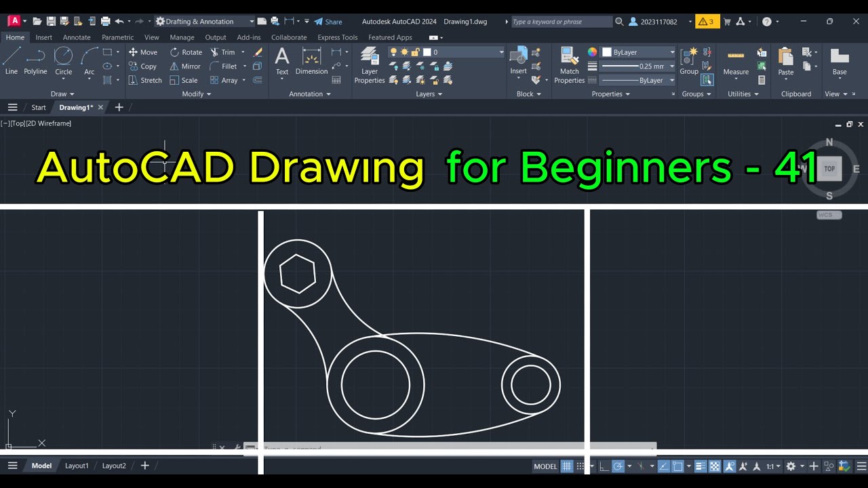
Task: Click the TOP face of ViewCube
Action: (829, 169)
